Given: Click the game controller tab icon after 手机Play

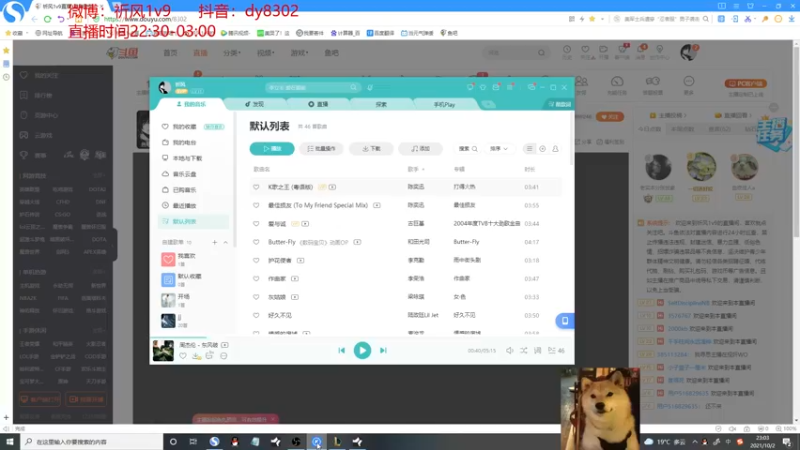Looking at the screenshot, I should (x=488, y=104).
